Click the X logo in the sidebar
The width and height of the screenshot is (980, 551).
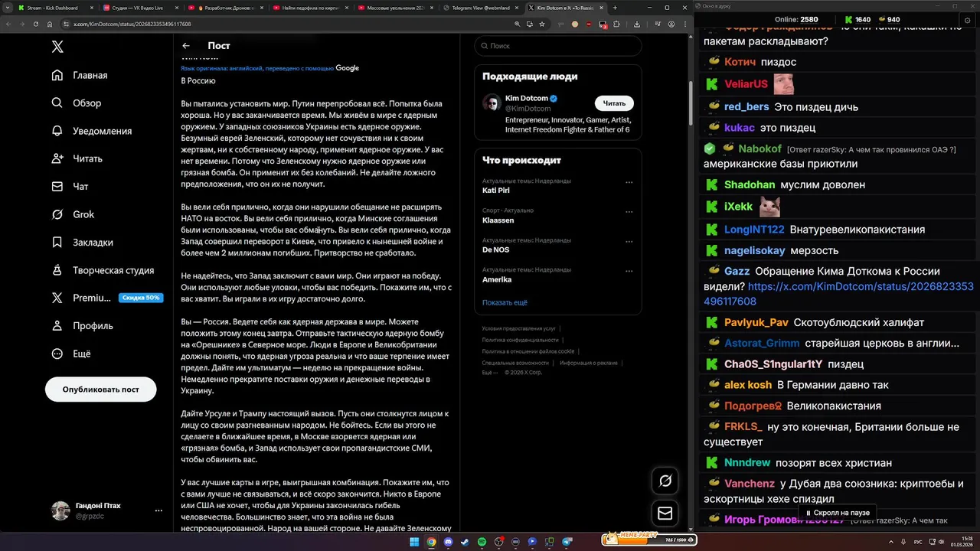(x=57, y=47)
